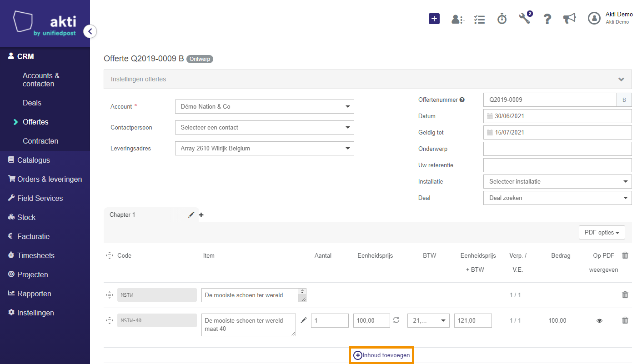
Task: Click the Eenheidsprijs field 100,00
Action: pos(371,320)
